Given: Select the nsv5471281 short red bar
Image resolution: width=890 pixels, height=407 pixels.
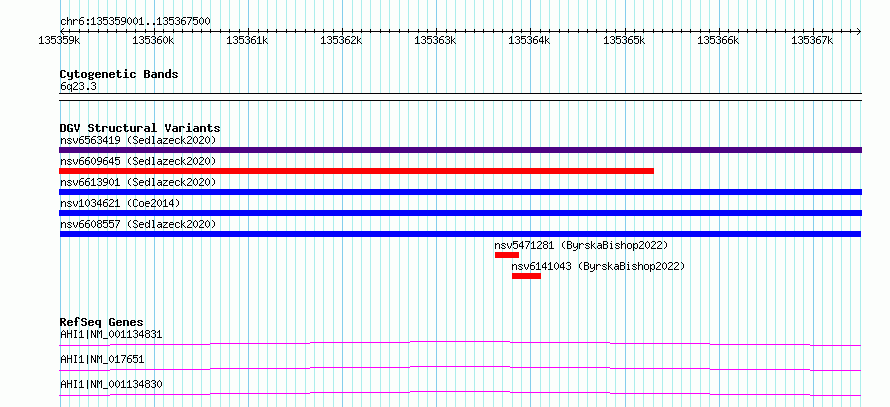Looking at the screenshot, I should tap(507, 255).
